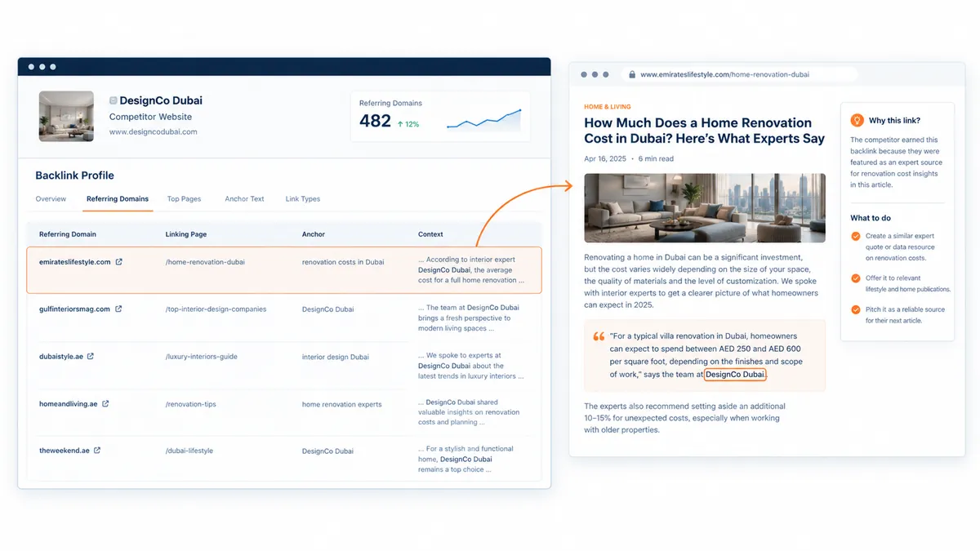Click the orange quotation mark icon
Image resolution: width=980 pixels, height=551 pixels.
coord(599,336)
